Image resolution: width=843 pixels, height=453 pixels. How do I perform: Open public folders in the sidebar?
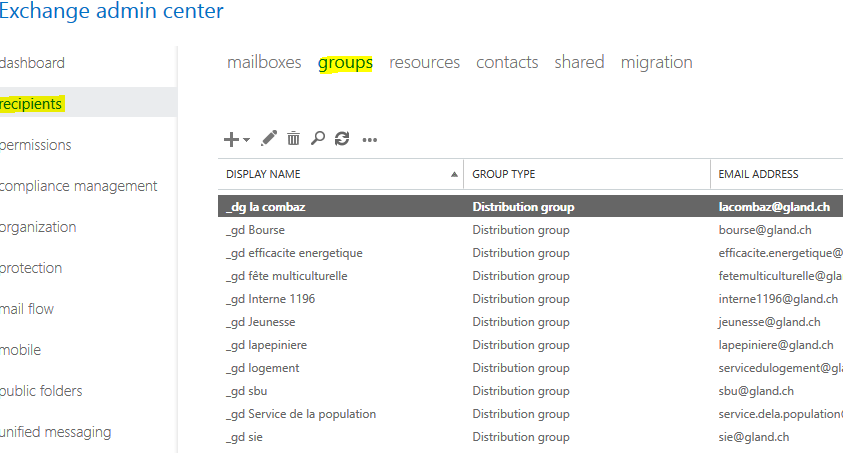pyautogui.click(x=42, y=391)
